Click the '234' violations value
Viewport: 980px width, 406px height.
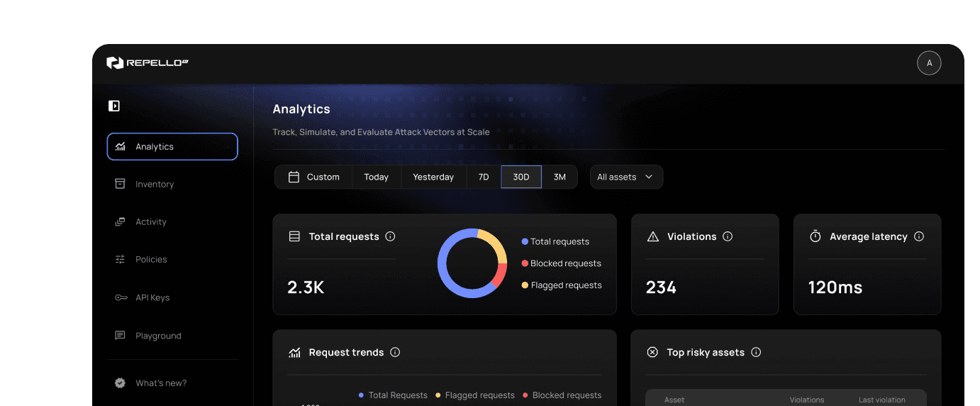661,287
